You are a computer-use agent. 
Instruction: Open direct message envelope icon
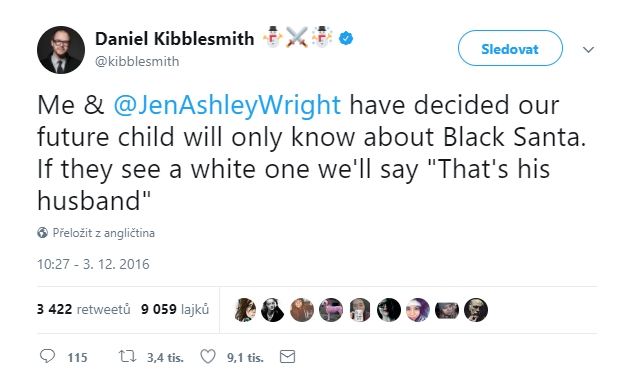coord(287,356)
